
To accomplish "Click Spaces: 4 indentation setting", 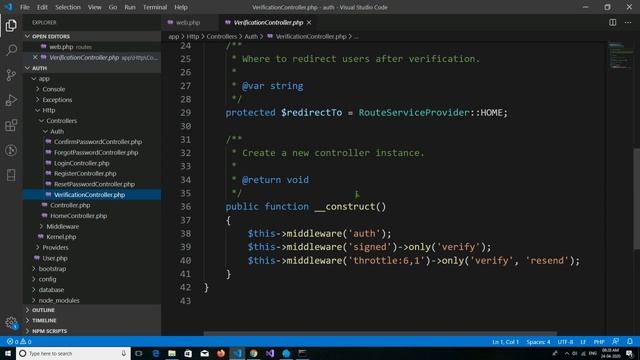I will pyautogui.click(x=538, y=342).
